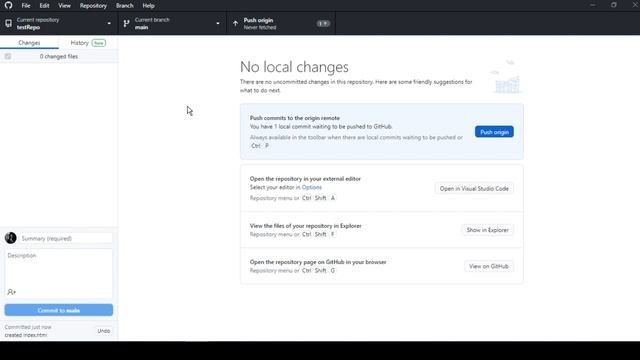Viewport: 640px width, 360px height.
Task: Open the Help menu
Action: coord(148,6)
